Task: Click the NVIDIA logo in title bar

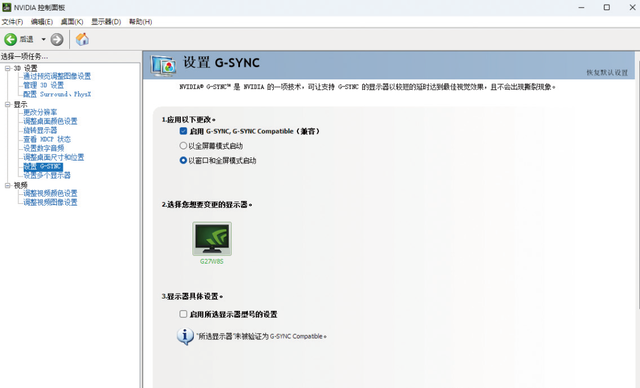Action: [7, 7]
